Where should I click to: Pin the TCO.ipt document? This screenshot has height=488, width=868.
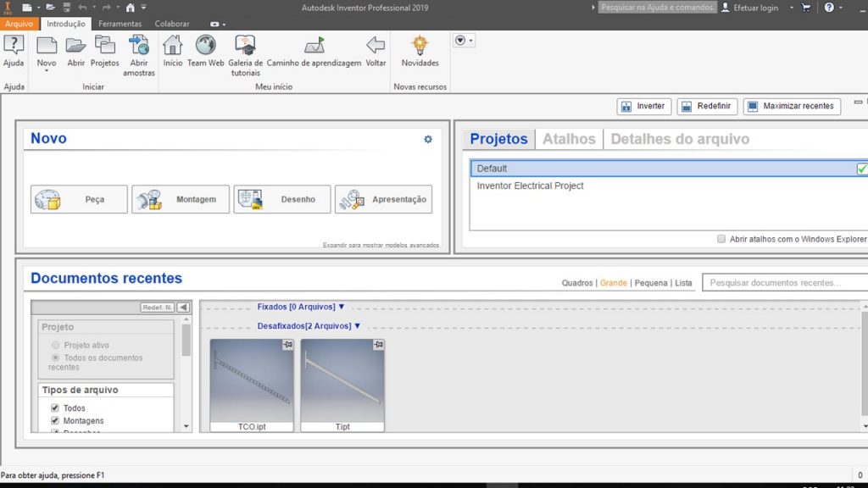(x=288, y=345)
